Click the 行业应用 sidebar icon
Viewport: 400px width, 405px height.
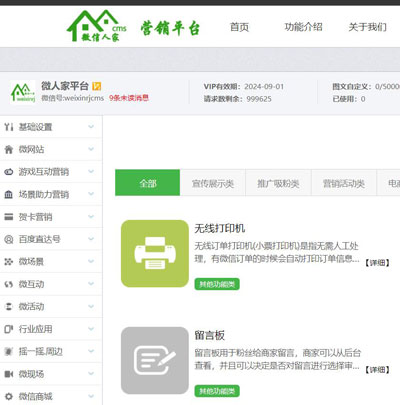point(9,329)
